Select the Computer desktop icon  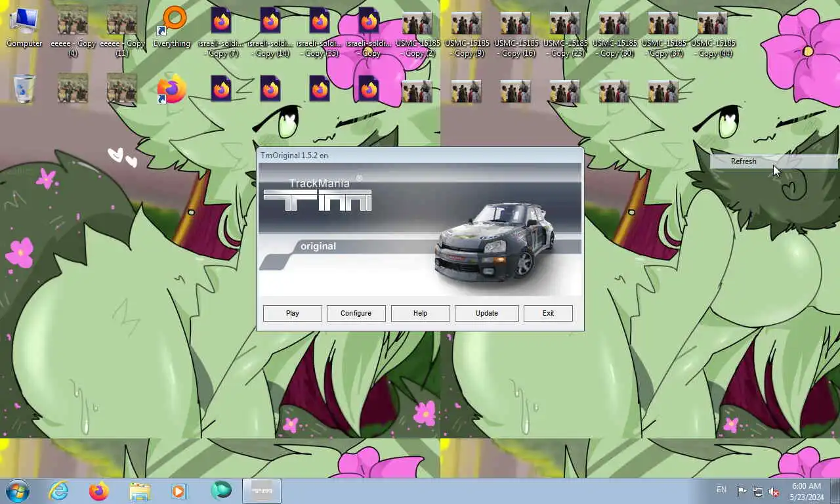(x=24, y=28)
